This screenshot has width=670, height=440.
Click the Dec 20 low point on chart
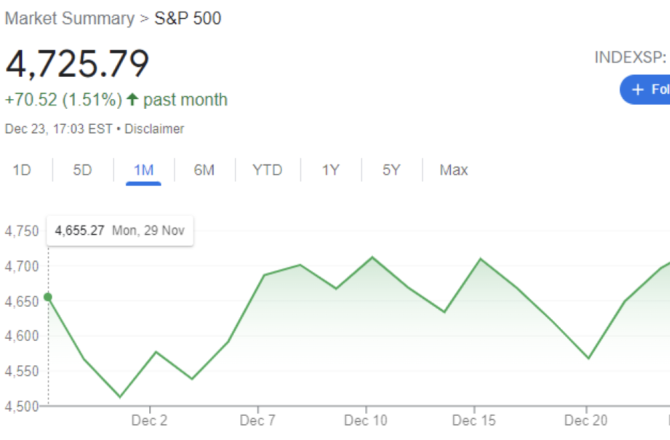[x=588, y=358]
